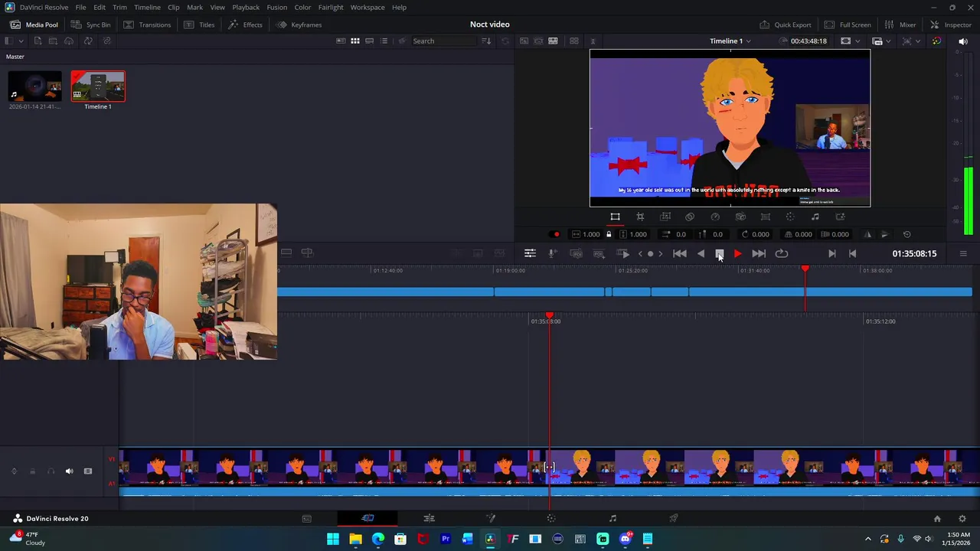The height and width of the screenshot is (551, 980).
Task: Open the Trim menu
Action: point(119,7)
